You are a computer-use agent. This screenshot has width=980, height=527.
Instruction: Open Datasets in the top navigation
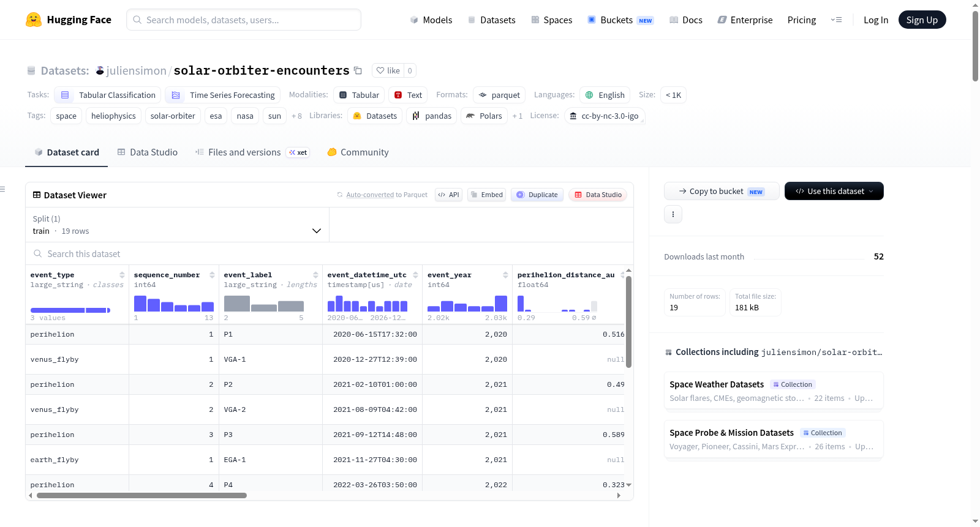tap(491, 20)
